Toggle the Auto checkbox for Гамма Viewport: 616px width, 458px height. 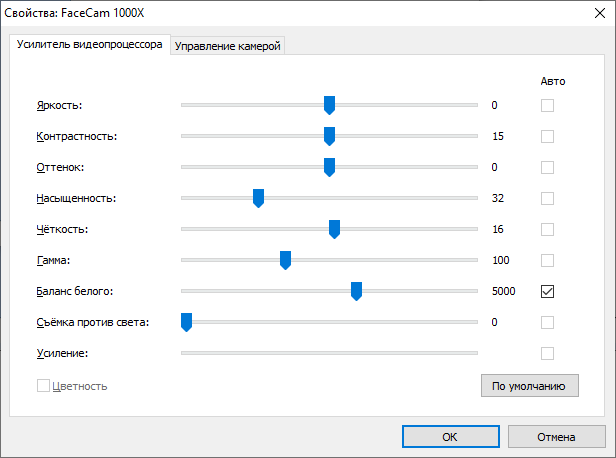[547, 261]
